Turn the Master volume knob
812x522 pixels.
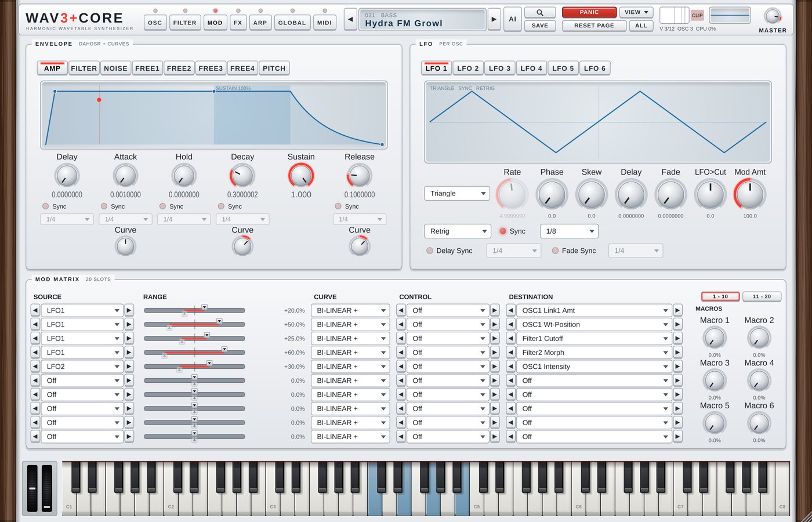tap(773, 16)
